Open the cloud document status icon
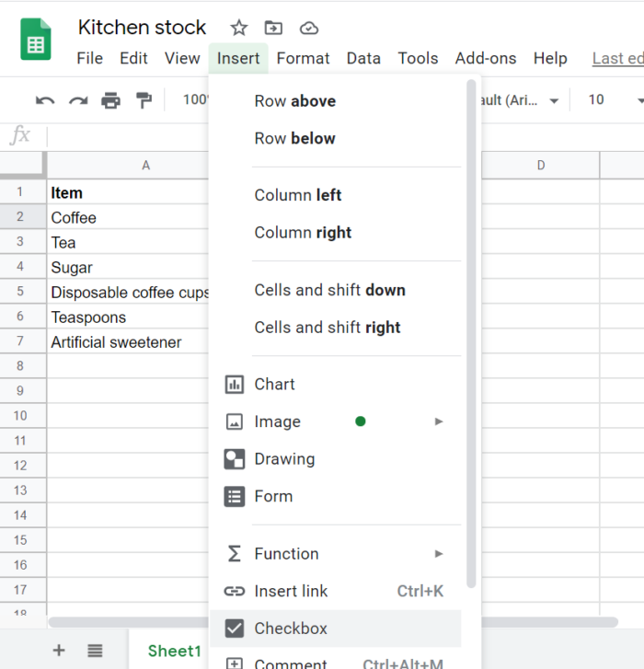 (x=309, y=28)
